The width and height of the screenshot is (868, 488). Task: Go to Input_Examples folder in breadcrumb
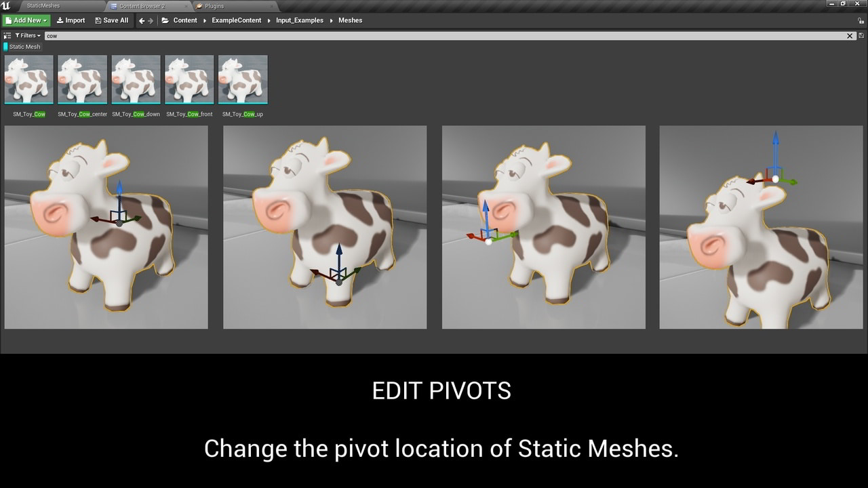pos(298,20)
